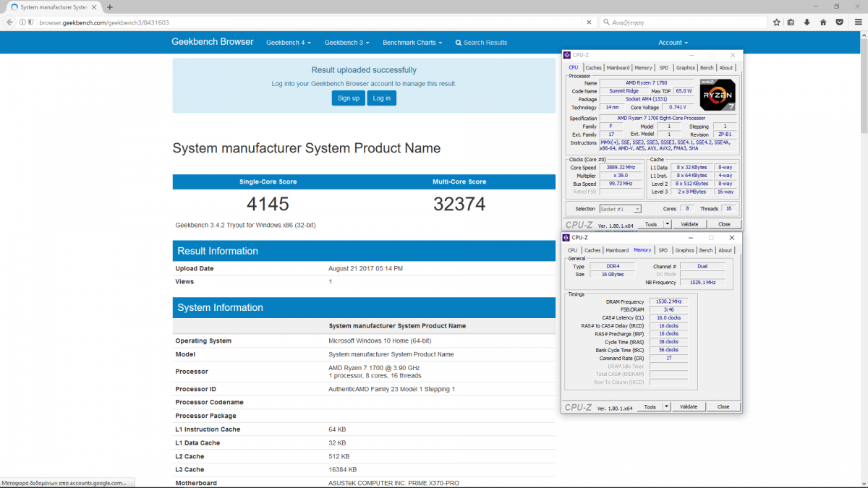Click the Log in button
The width and height of the screenshot is (868, 488).
[381, 98]
